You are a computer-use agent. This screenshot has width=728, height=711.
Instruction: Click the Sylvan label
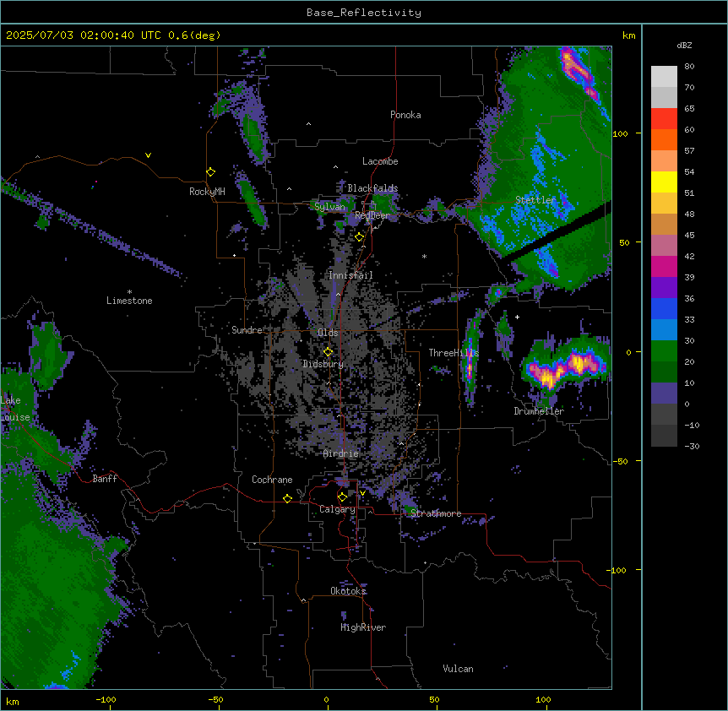pyautogui.click(x=329, y=207)
